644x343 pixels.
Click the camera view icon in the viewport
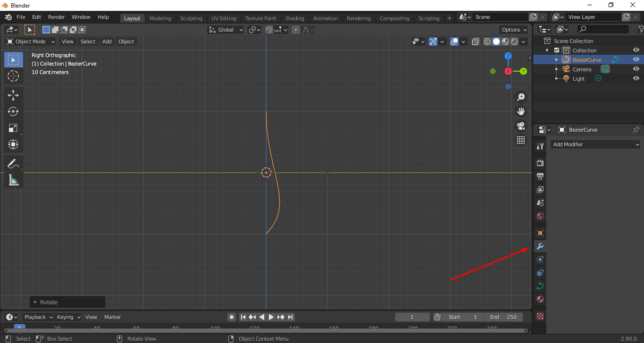[520, 125]
